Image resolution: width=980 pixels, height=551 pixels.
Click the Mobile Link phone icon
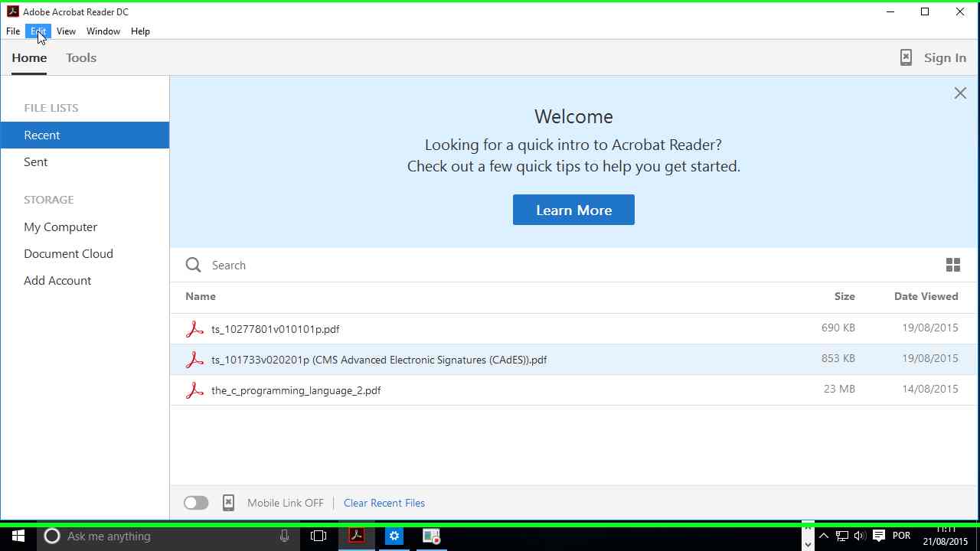[x=228, y=503]
